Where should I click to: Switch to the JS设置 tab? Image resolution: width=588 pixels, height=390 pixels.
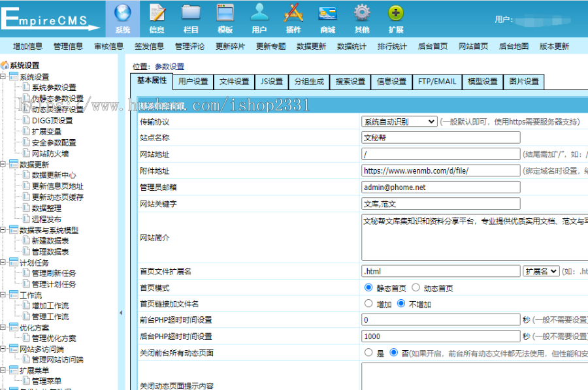click(272, 82)
